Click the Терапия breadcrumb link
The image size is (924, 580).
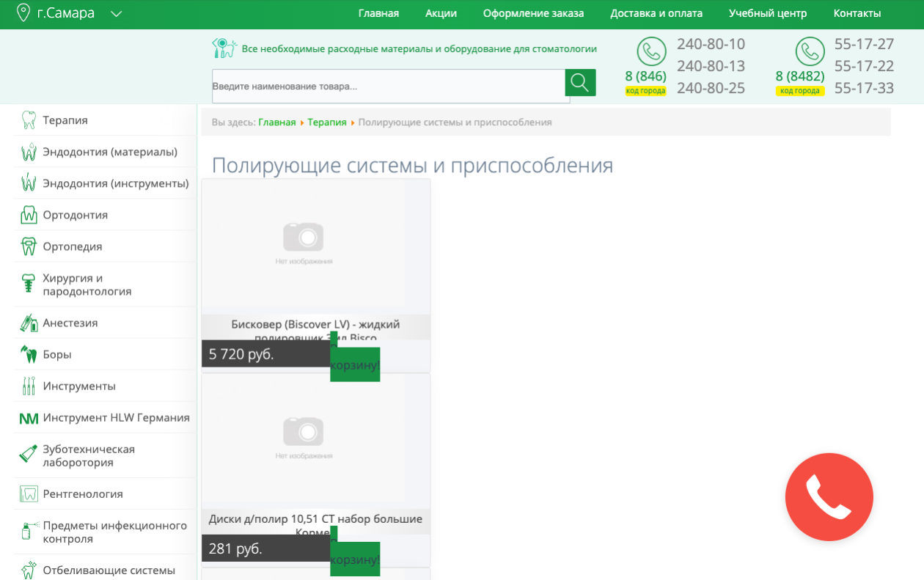(x=326, y=122)
